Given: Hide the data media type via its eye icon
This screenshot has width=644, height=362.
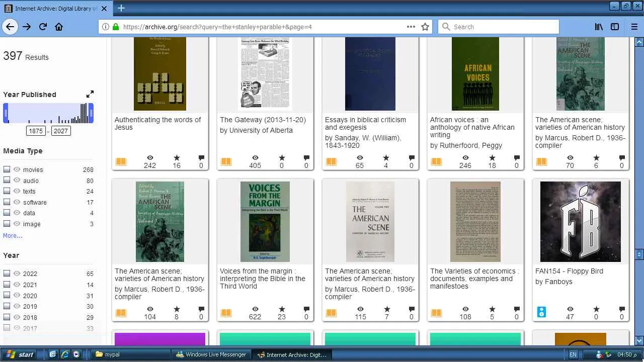Looking at the screenshot, I should tap(17, 213).
